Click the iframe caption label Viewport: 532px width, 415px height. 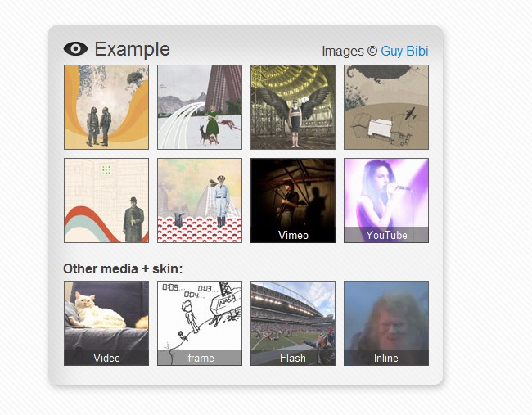tap(200, 359)
